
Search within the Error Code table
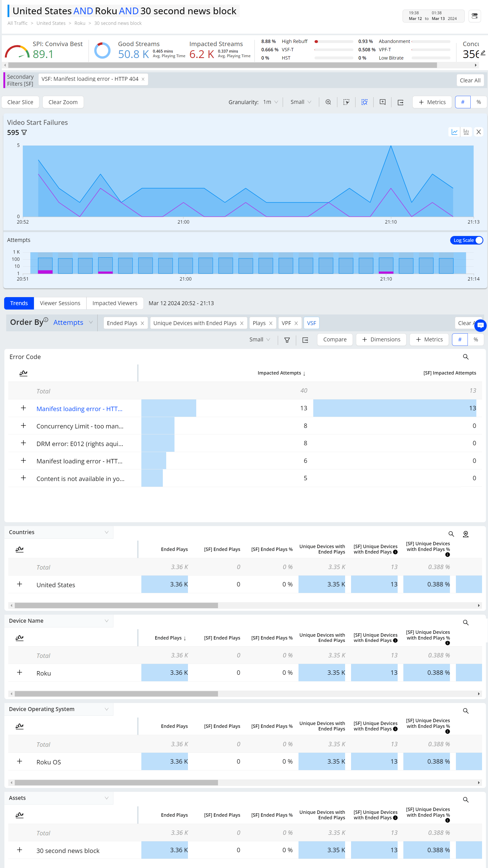point(466,357)
